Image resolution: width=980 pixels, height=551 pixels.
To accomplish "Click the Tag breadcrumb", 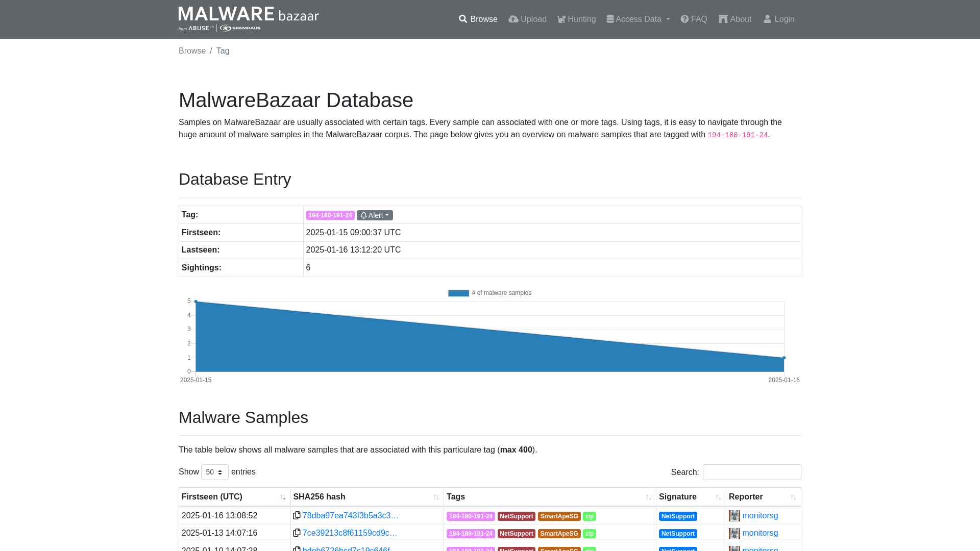I will coord(223,51).
